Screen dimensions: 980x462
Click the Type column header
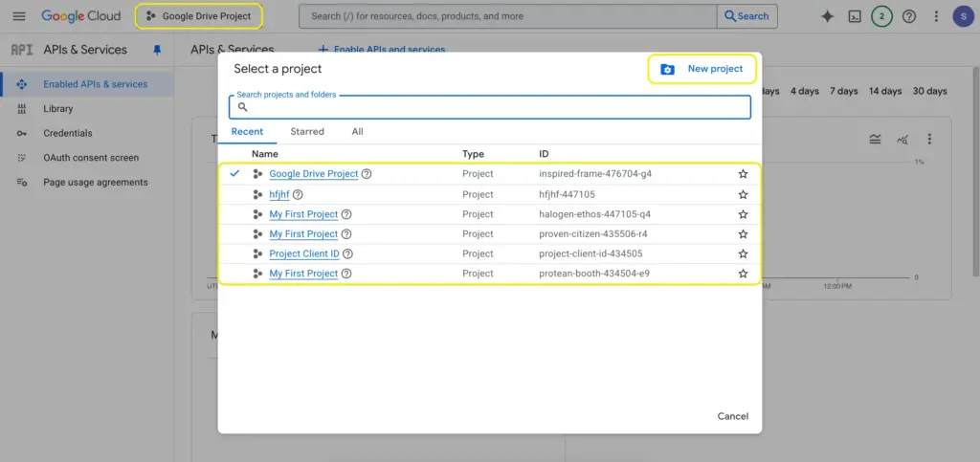pos(473,154)
